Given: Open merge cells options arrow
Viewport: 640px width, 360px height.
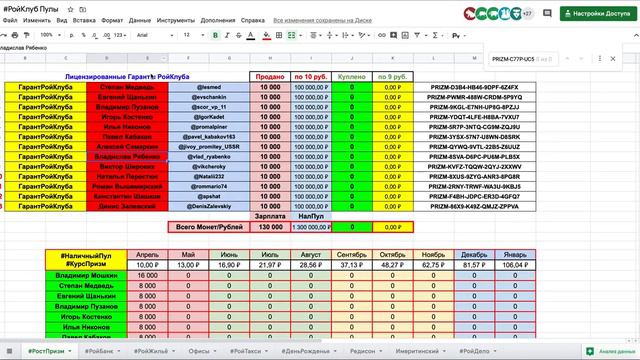Looking at the screenshot, I should (x=301, y=36).
